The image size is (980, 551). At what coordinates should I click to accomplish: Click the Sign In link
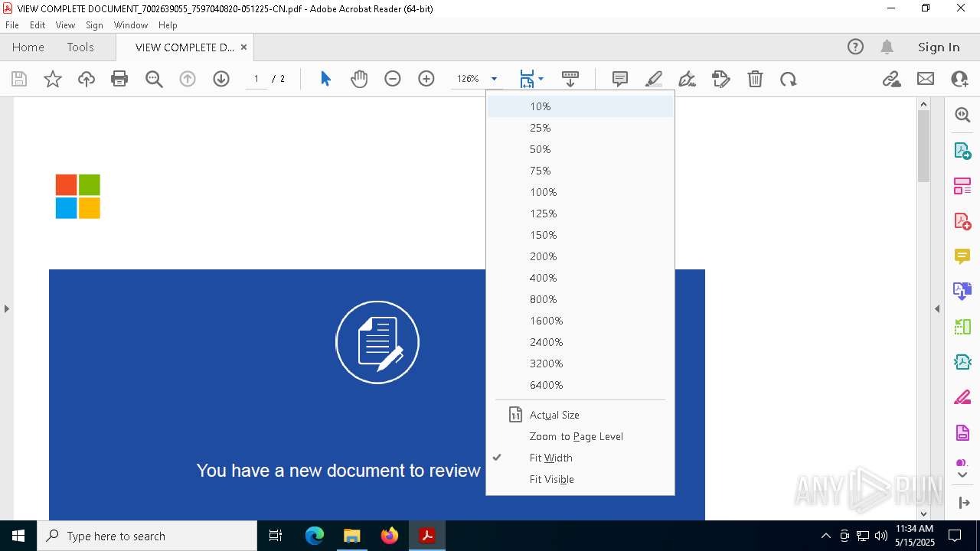coord(939,47)
